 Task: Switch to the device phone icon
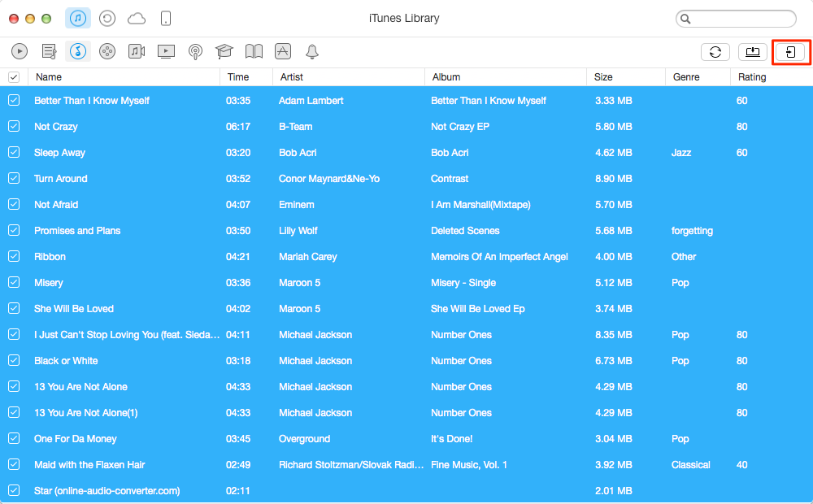[x=165, y=19]
